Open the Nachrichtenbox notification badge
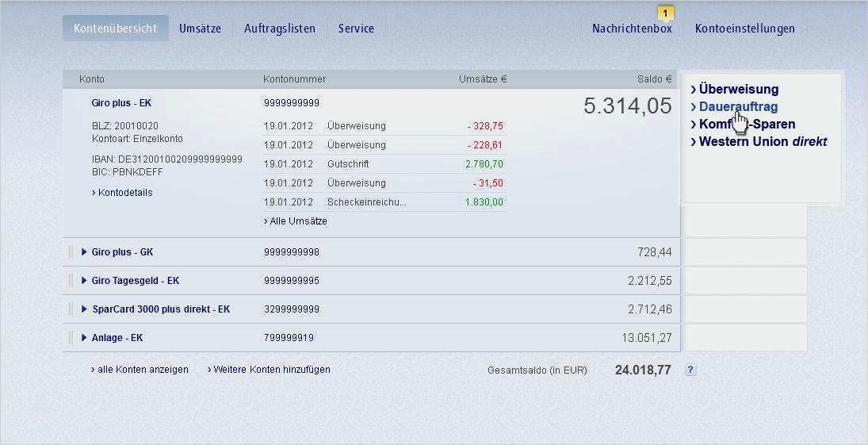Image resolution: width=868 pixels, height=445 pixels. 665,13
